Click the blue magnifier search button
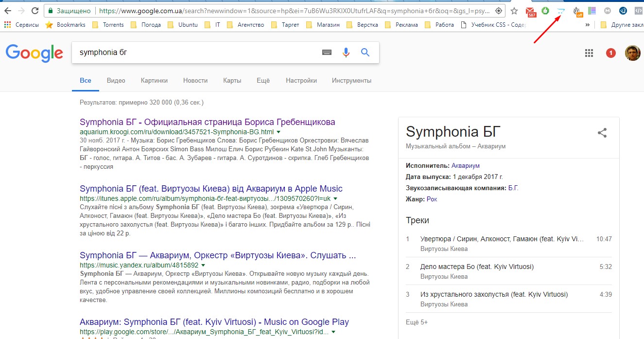Image resolution: width=644 pixels, height=339 pixels. coord(366,53)
